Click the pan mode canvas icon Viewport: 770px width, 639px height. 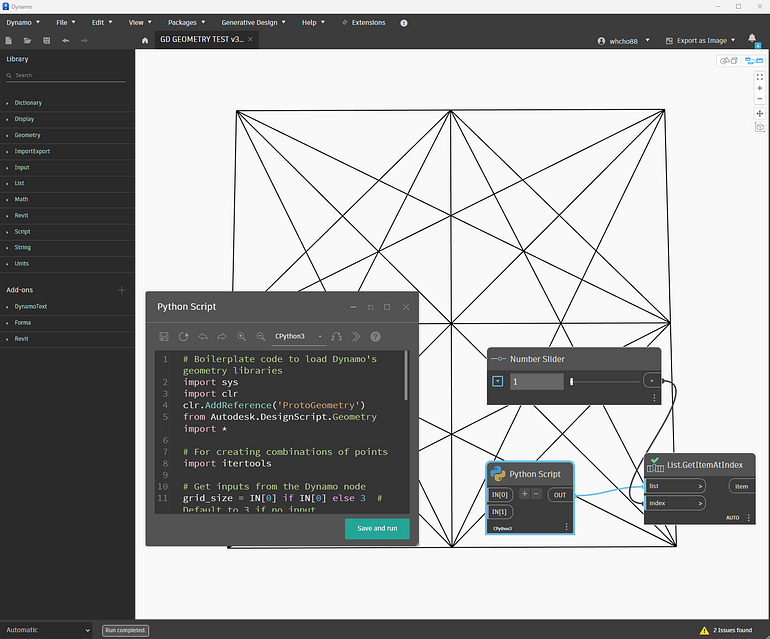click(760, 113)
